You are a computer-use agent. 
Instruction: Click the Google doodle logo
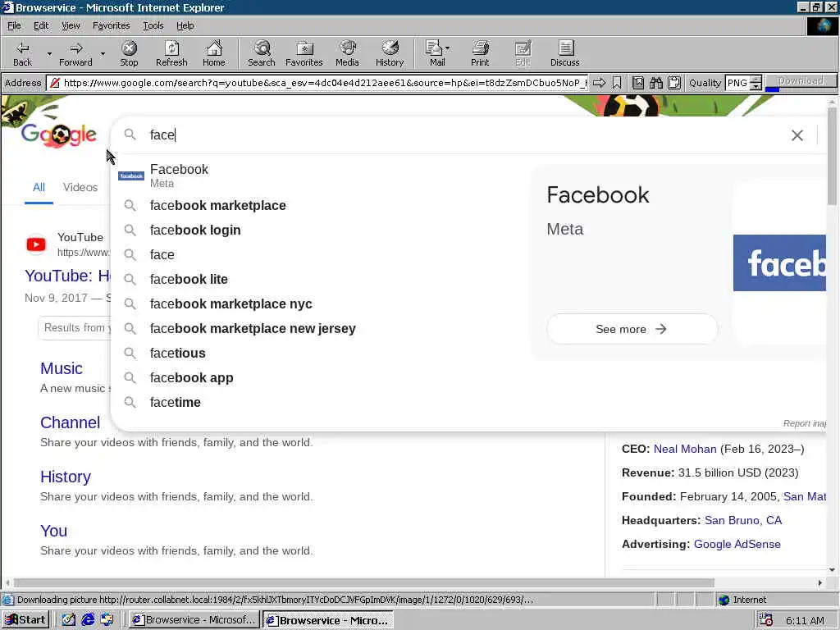coord(59,134)
